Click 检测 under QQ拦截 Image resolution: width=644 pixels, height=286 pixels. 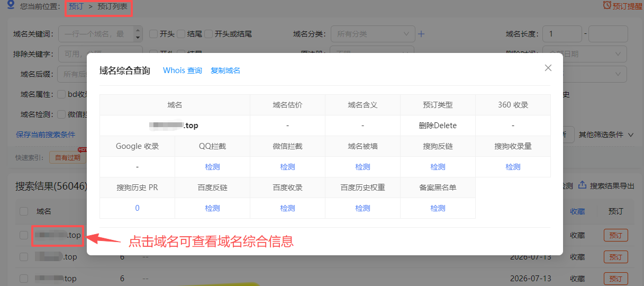212,167
